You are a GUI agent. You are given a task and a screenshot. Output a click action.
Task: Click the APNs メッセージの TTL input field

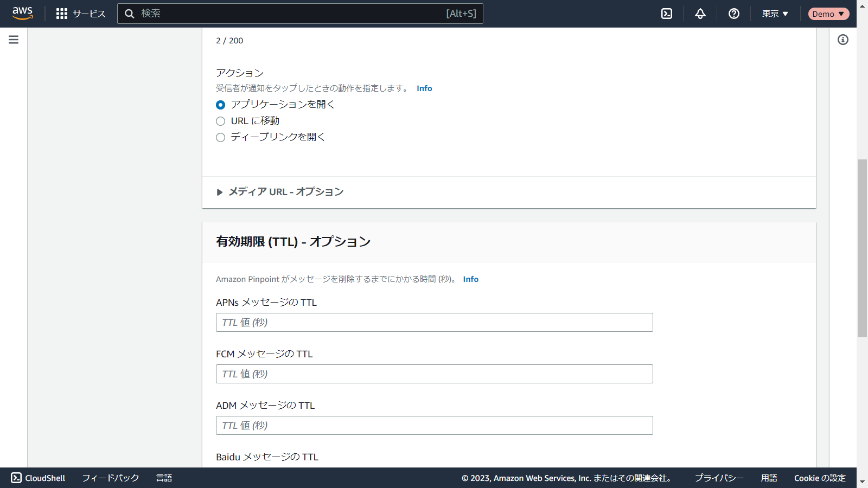pos(434,323)
